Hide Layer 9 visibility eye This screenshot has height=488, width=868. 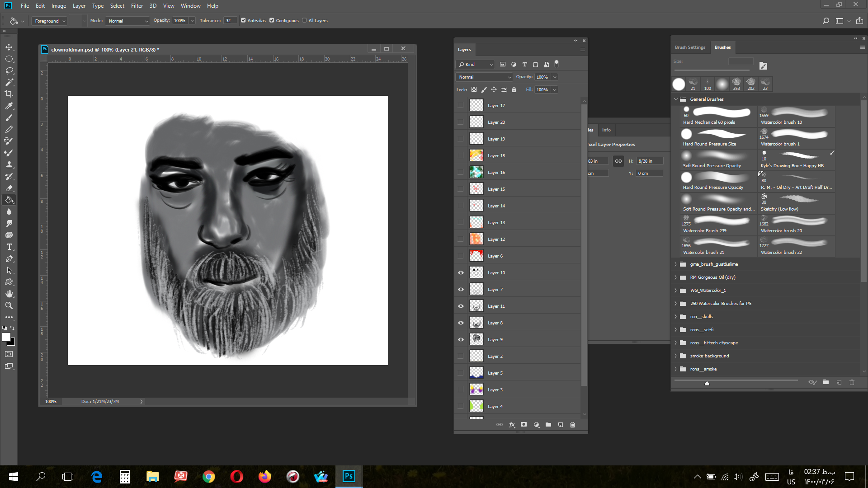point(461,339)
